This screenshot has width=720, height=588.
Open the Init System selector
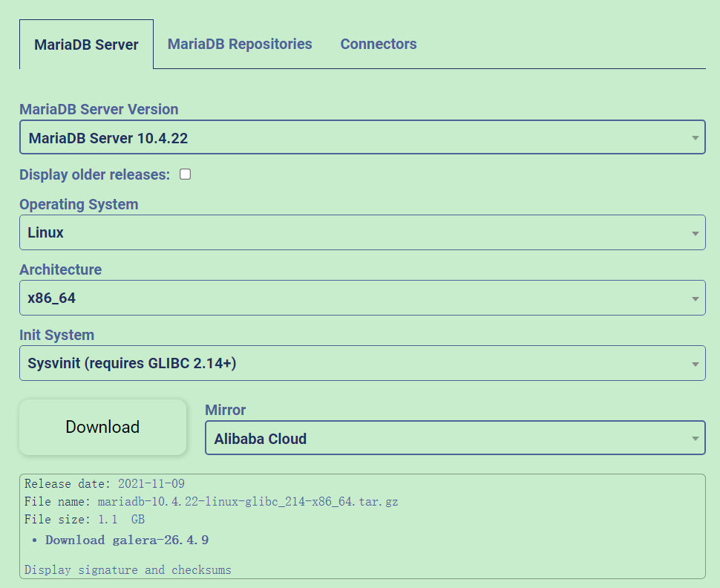click(362, 363)
